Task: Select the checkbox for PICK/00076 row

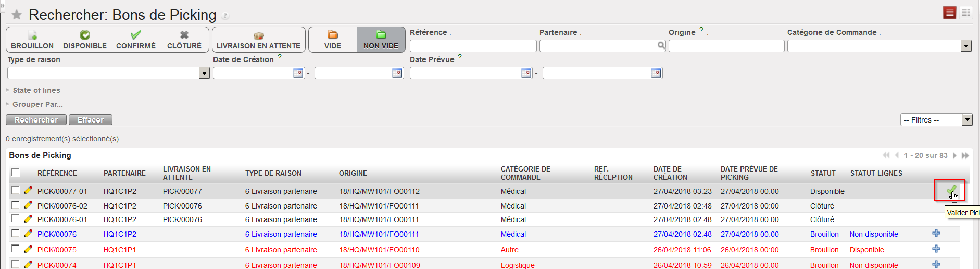Action: pyautogui.click(x=16, y=234)
